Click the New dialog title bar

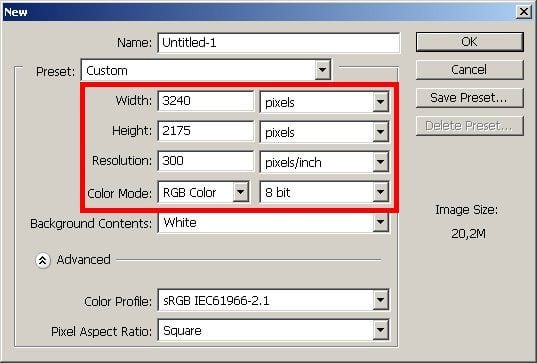point(259,12)
